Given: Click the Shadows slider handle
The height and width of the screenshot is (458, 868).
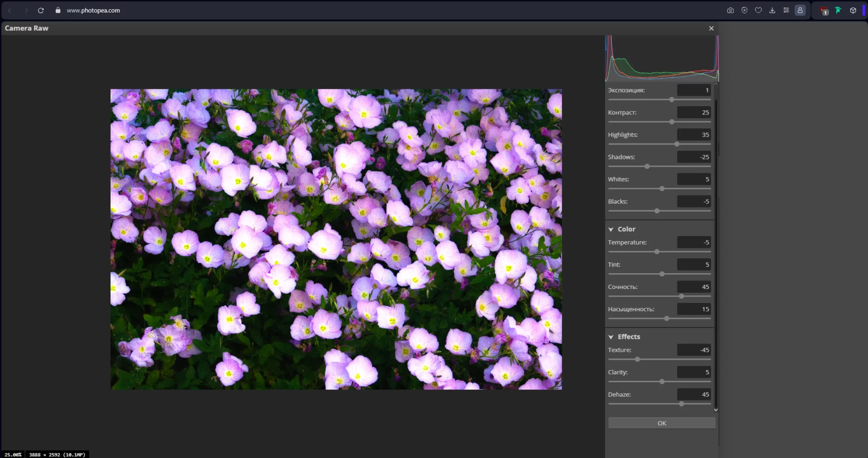Looking at the screenshot, I should [x=647, y=166].
